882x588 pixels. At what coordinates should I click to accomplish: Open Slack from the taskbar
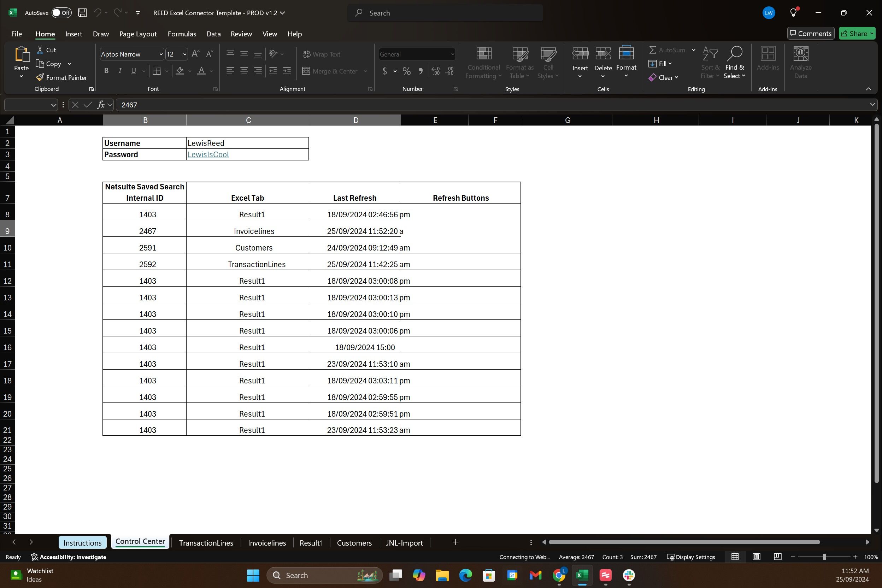[x=629, y=575]
